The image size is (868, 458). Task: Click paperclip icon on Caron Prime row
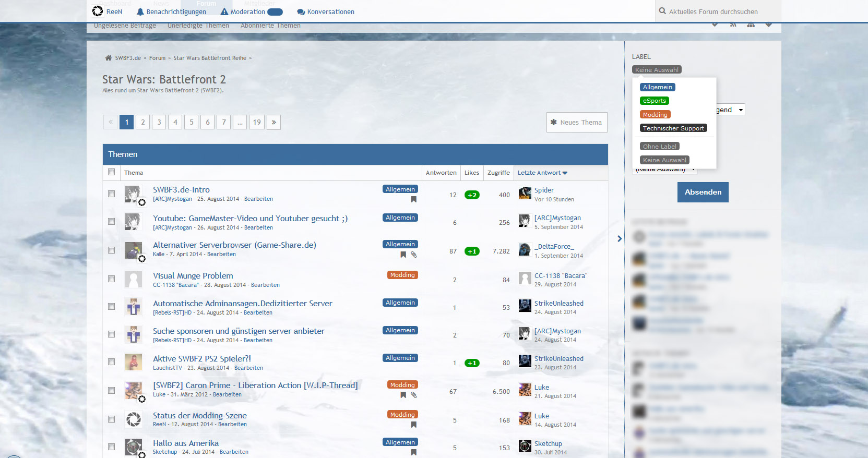pos(413,395)
